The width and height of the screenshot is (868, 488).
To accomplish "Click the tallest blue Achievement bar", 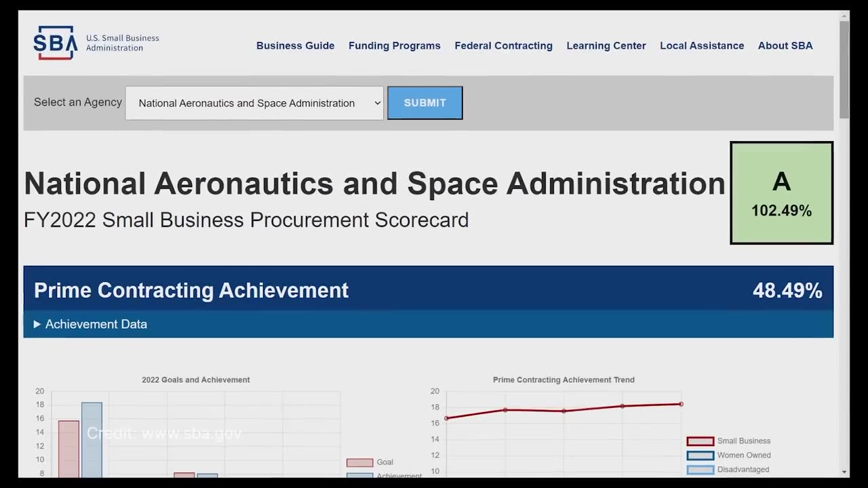I will click(92, 440).
